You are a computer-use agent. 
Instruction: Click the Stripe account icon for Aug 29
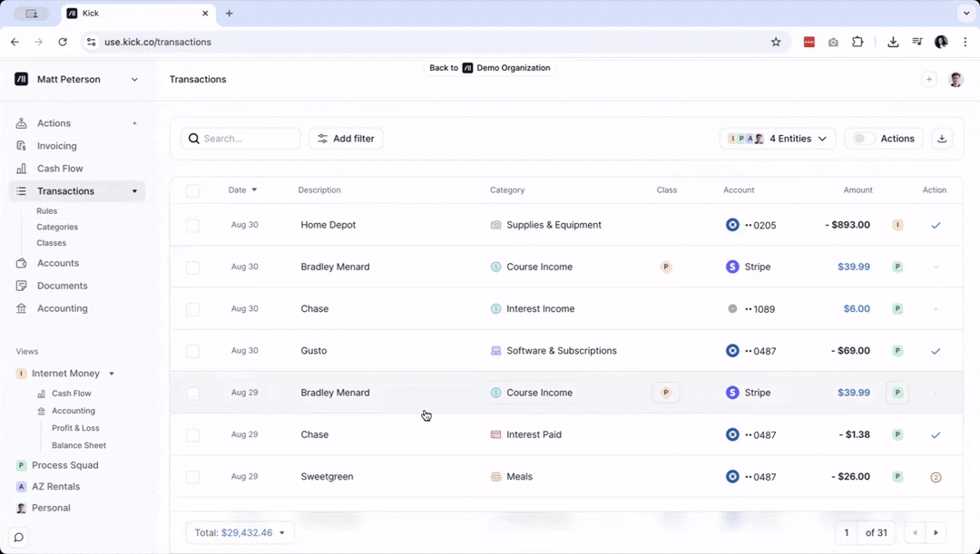pos(732,393)
